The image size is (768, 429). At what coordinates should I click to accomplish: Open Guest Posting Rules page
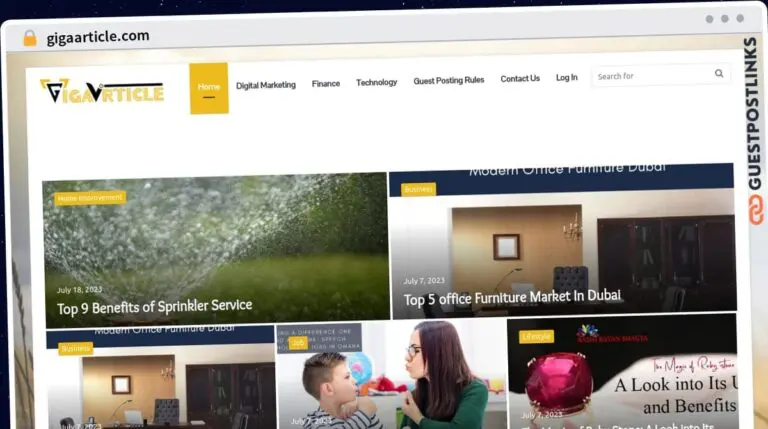[x=449, y=80]
